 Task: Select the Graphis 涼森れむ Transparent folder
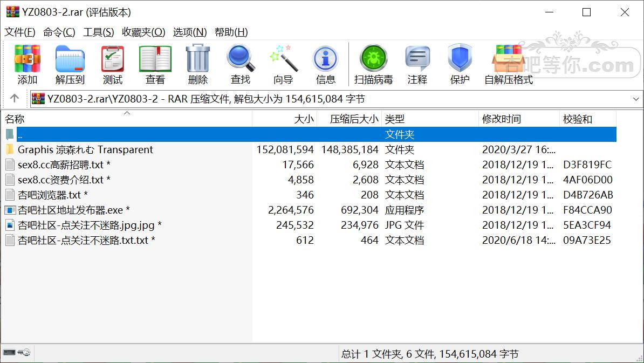85,150
